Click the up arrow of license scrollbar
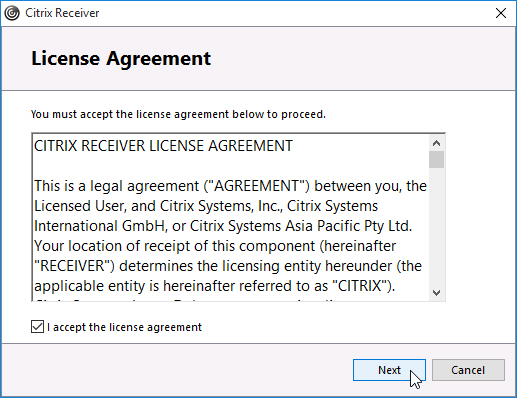Viewport: 517px width, 398px height. pyautogui.click(x=436, y=143)
